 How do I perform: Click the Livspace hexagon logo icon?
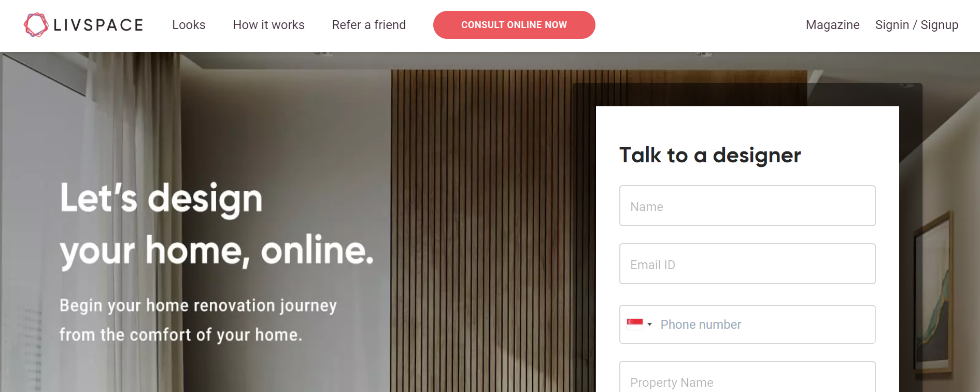pos(36,25)
